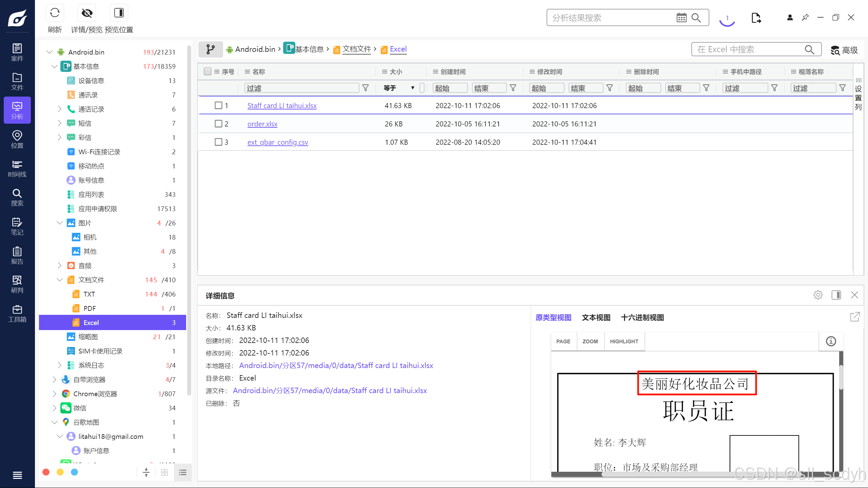Click the red color tag dot
The image size is (868, 488).
[x=46, y=472]
